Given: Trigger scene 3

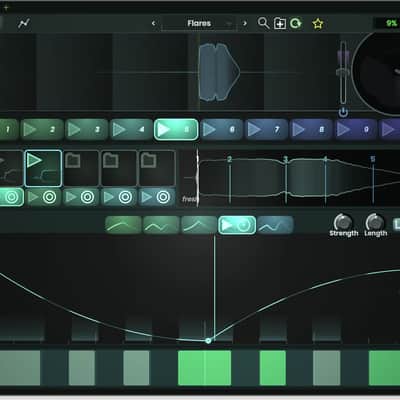Looking at the screenshot, I should point(86,129).
